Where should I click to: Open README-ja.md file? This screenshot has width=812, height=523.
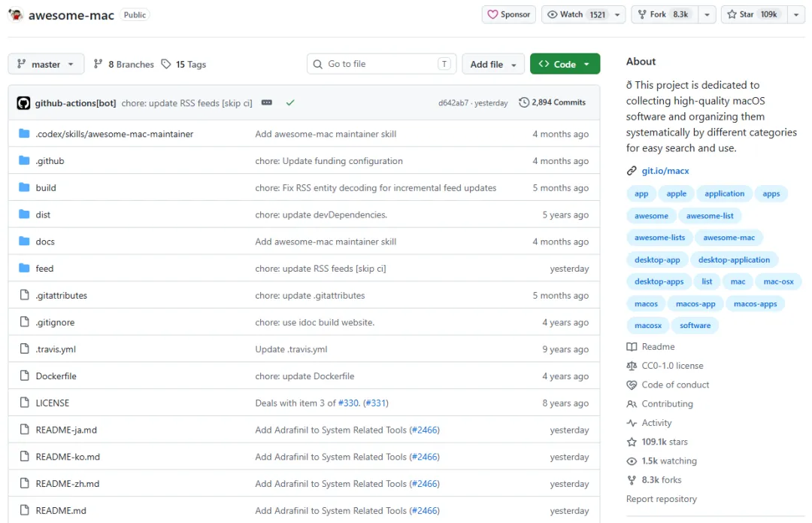(66, 430)
